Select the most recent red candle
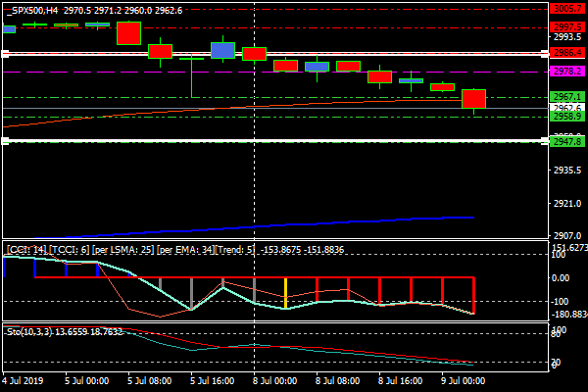 tap(473, 99)
